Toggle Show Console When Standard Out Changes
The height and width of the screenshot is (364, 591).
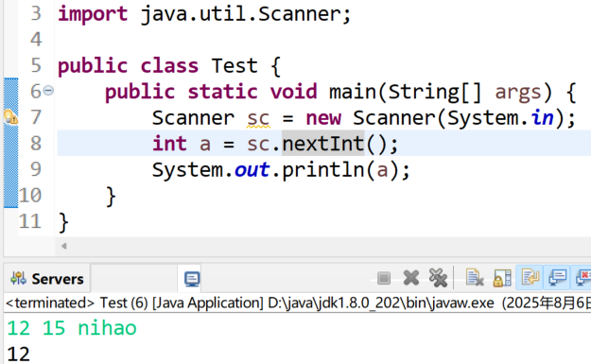point(558,278)
